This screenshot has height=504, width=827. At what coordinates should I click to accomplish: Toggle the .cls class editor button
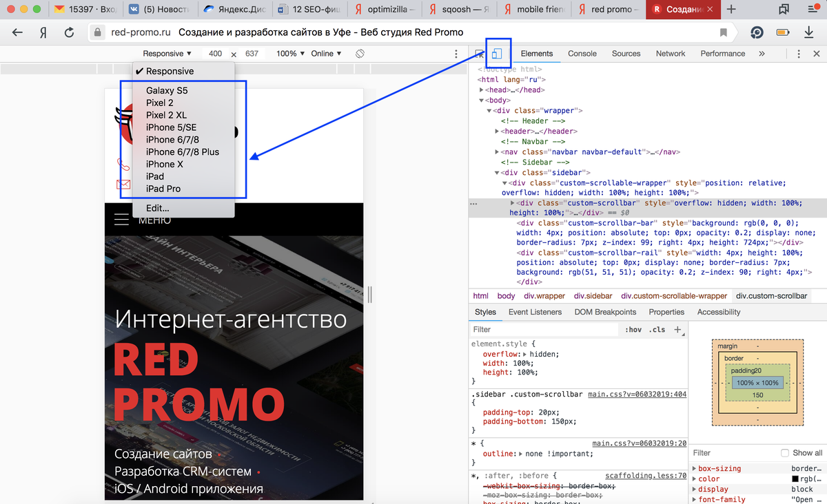pyautogui.click(x=657, y=330)
